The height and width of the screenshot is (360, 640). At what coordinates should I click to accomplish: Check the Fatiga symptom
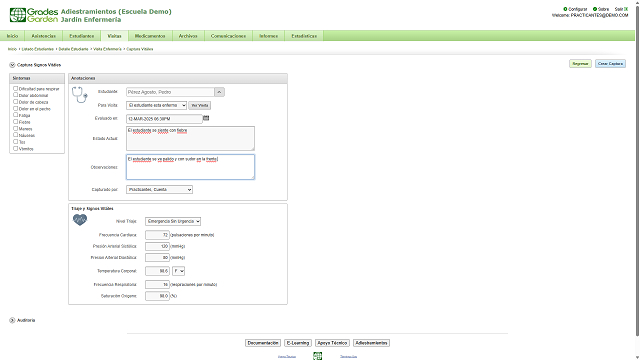(16, 115)
